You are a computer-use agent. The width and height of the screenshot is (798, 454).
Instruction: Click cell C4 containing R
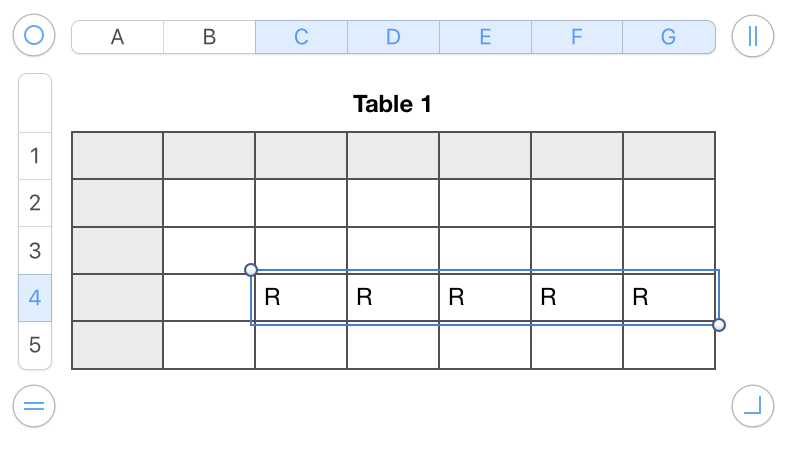[301, 298]
